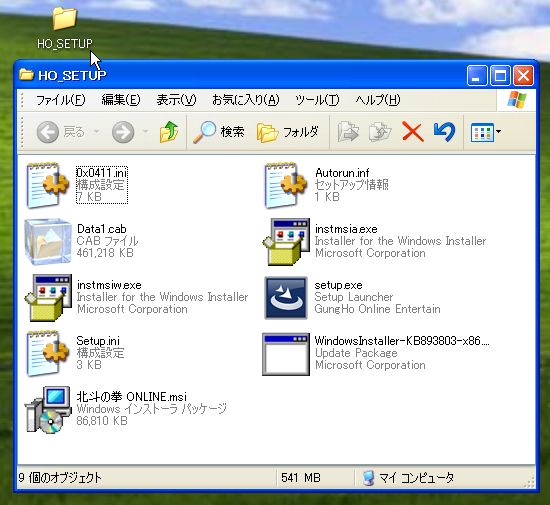Screen dimensions: 550x505
Task: Open the ヘルプ(H) menu
Action: [377, 100]
